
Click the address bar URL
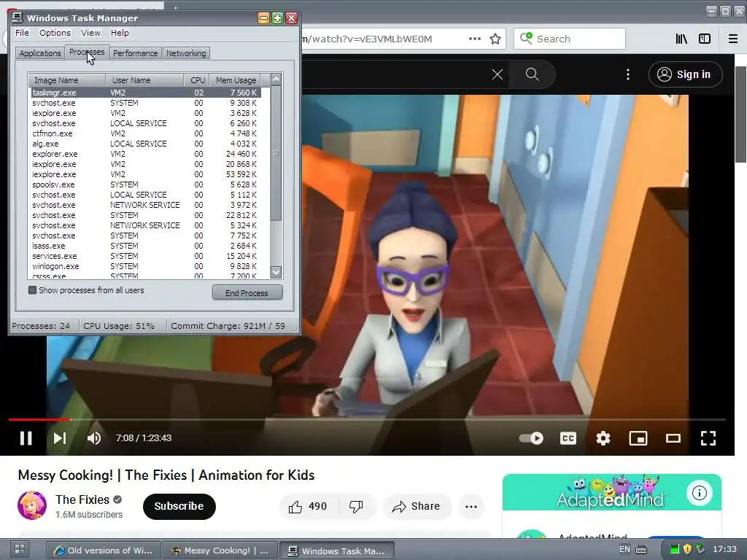pyautogui.click(x=367, y=39)
